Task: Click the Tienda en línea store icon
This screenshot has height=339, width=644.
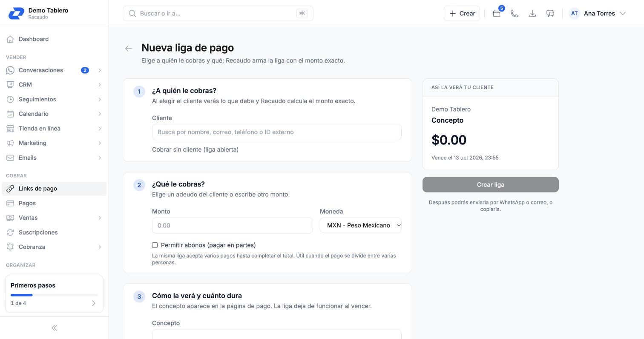Action: point(10,129)
